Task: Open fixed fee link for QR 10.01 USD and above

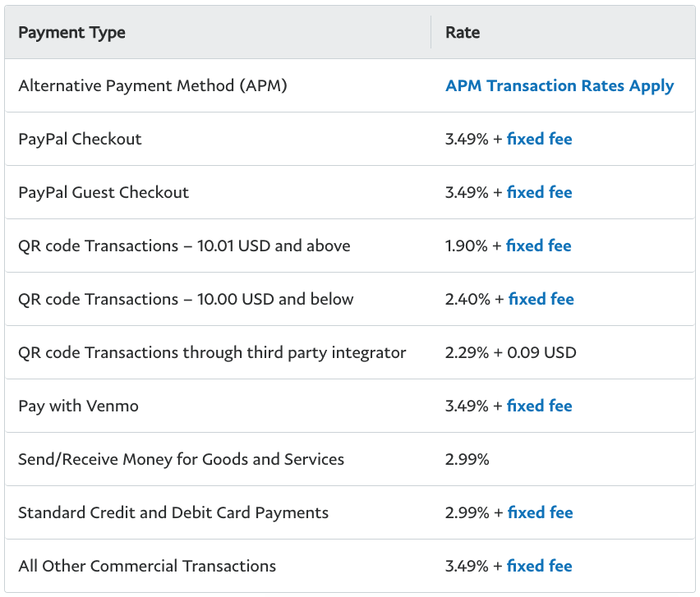Action: click(x=538, y=246)
